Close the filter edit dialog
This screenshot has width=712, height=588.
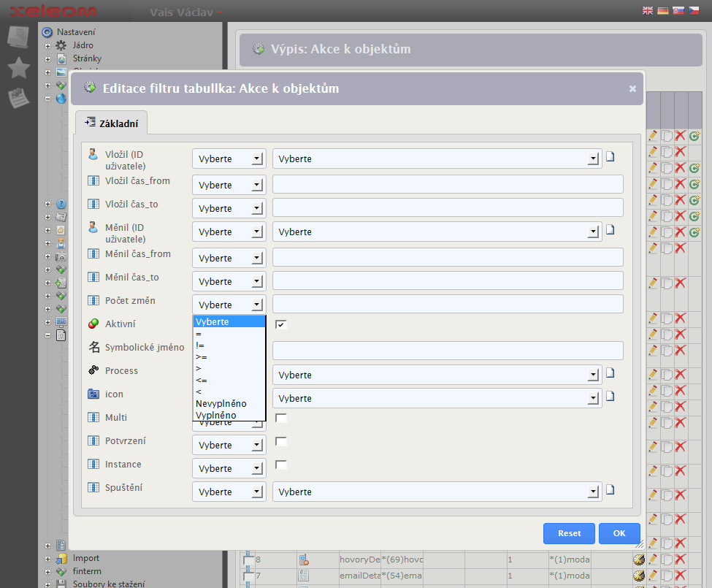632,88
